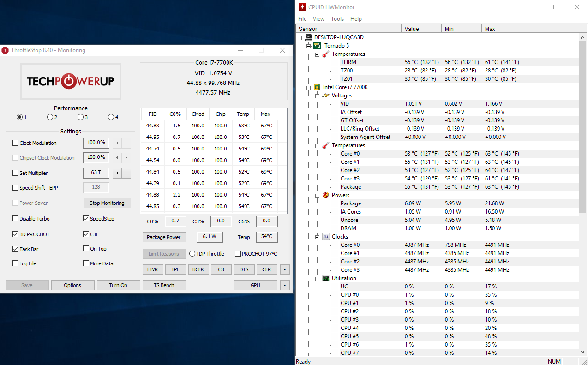The image size is (588, 365).
Task: Collapse the Voltages section
Action: 317,96
